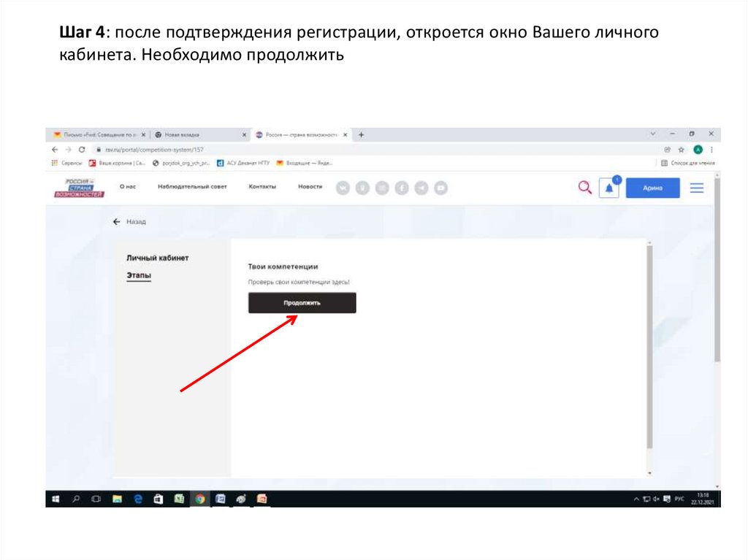Open the volume control in the tray
This screenshot has height=560, width=748.
click(656, 499)
